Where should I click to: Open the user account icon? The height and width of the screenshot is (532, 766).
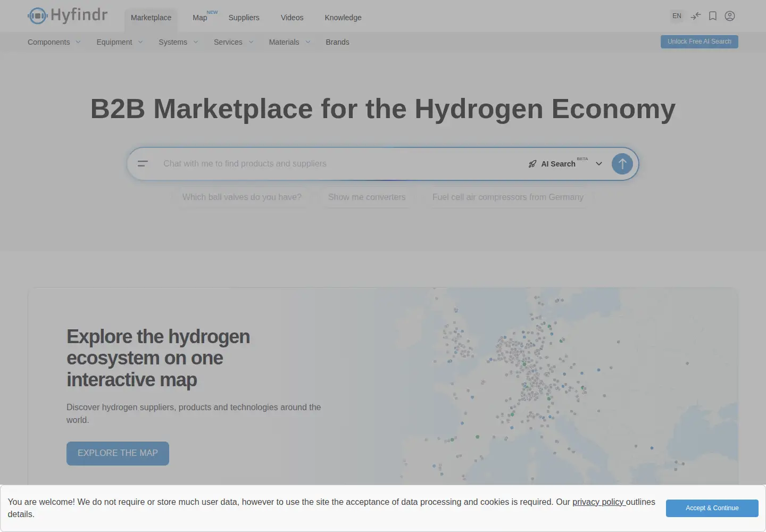click(x=730, y=16)
